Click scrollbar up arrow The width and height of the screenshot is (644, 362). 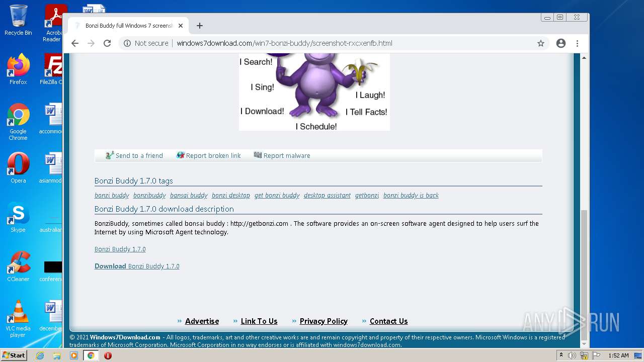(x=584, y=57)
